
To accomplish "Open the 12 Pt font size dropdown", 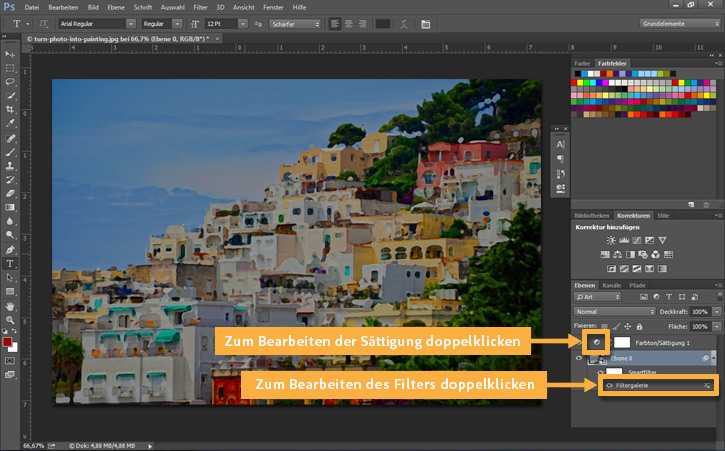I will coord(243,24).
